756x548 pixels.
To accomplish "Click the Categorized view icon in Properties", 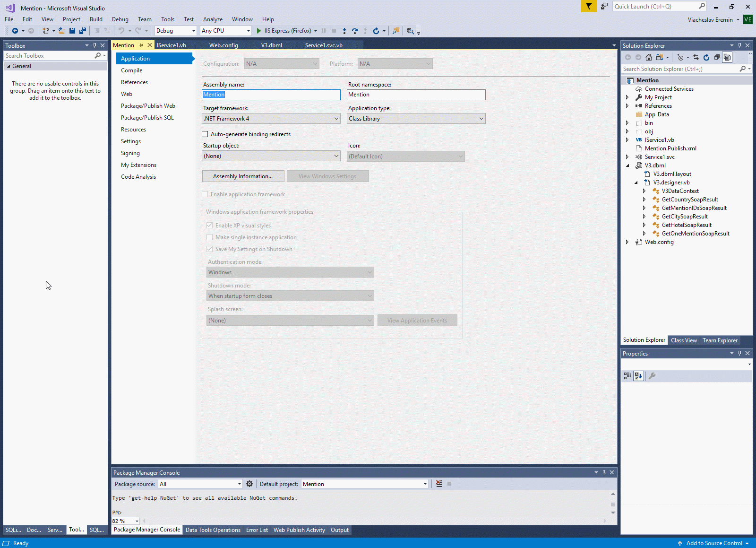I will (x=627, y=376).
